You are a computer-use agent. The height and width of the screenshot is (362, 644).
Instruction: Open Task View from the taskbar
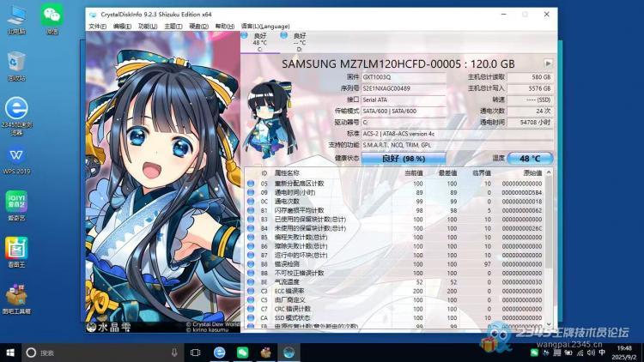(x=196, y=353)
